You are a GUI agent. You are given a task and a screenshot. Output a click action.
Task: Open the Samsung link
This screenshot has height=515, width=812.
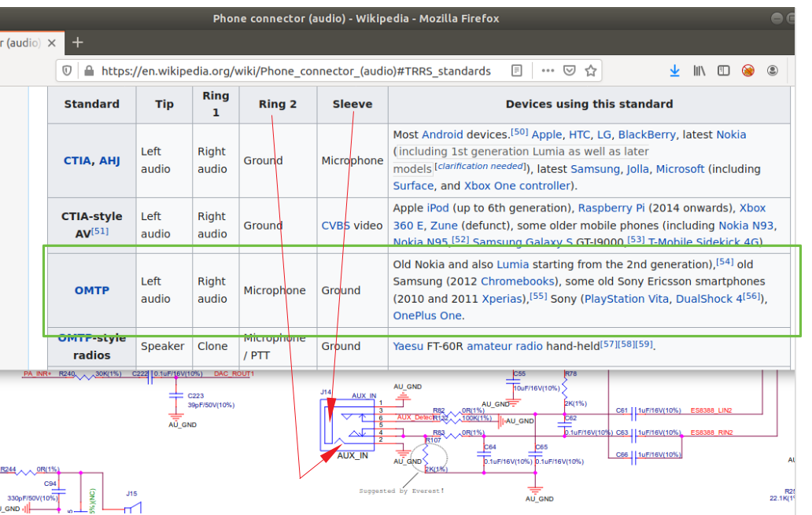click(x=595, y=169)
